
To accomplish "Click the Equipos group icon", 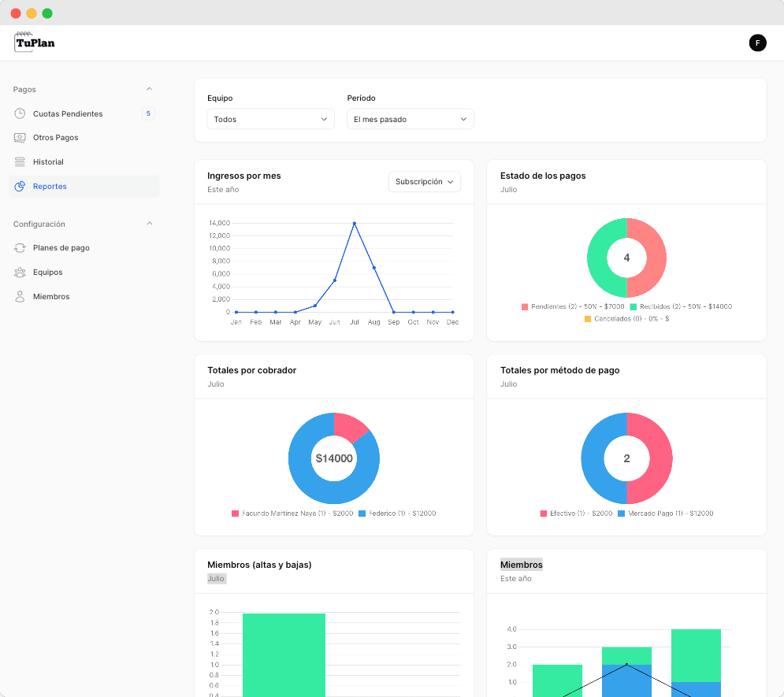I will click(x=20, y=272).
